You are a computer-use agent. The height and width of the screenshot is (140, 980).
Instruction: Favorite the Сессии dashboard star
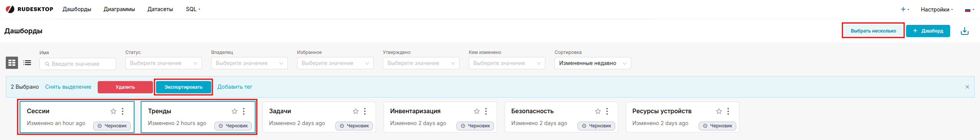[113, 111]
